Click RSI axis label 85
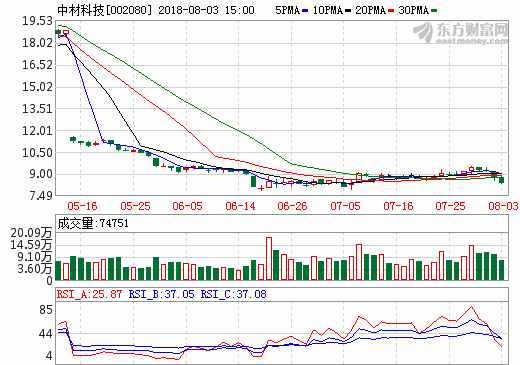The width and height of the screenshot is (520, 365). coord(46,310)
